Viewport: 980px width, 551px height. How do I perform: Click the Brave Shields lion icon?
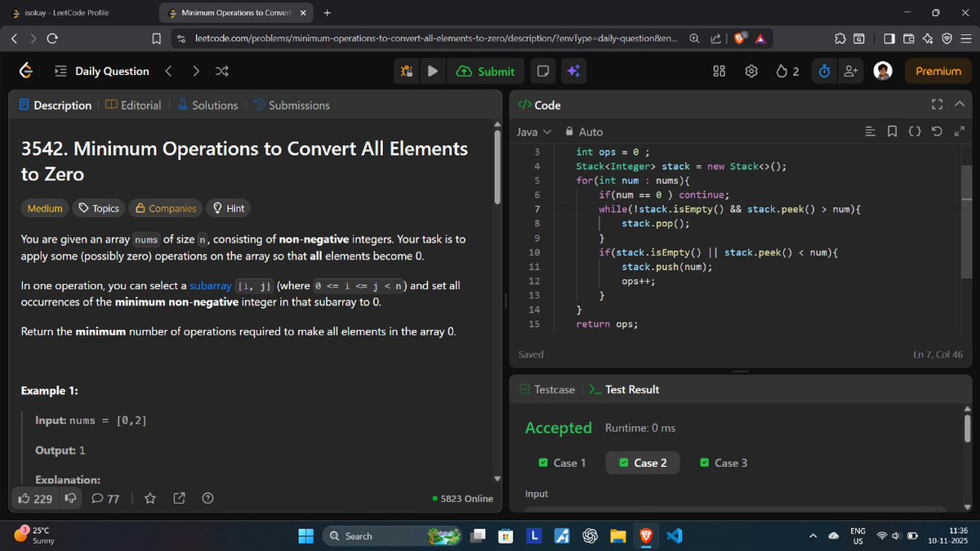tap(738, 38)
